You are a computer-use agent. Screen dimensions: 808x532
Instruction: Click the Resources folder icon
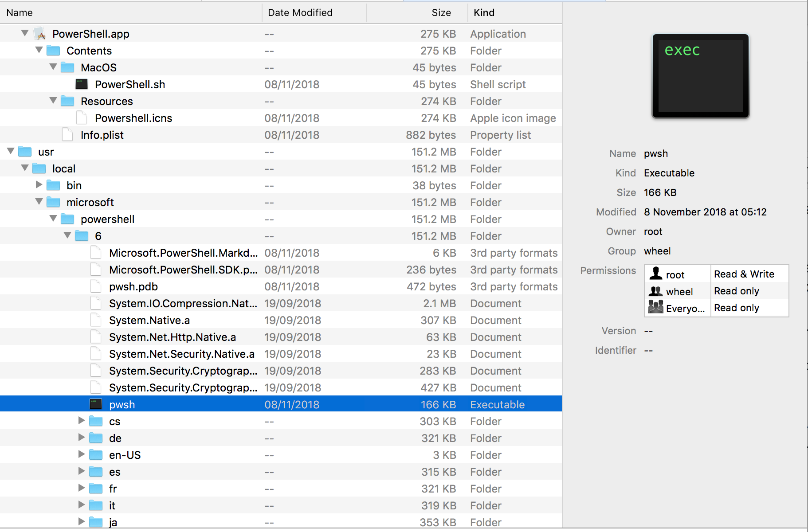click(67, 101)
